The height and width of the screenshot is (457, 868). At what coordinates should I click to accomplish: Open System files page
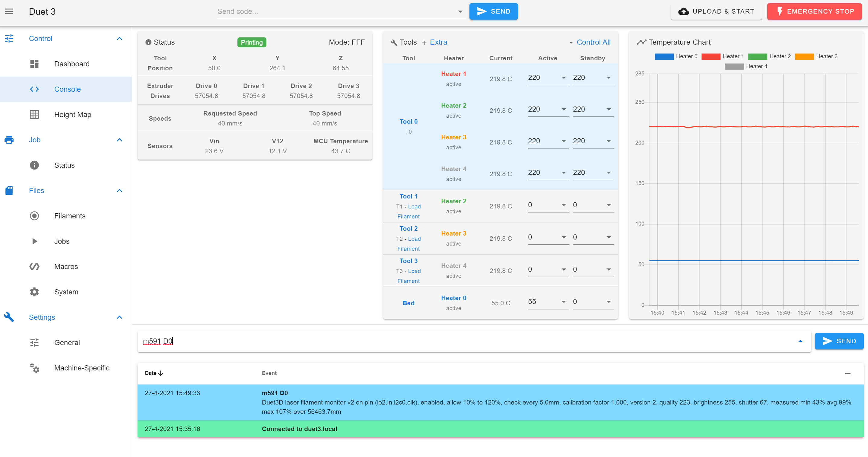click(66, 291)
